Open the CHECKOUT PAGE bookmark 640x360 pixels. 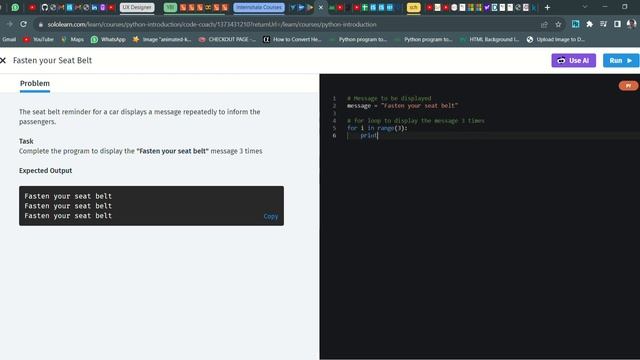227,40
